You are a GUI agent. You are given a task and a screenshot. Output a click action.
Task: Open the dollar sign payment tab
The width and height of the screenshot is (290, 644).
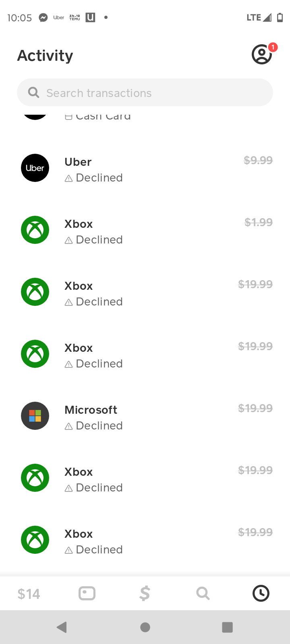point(145,594)
